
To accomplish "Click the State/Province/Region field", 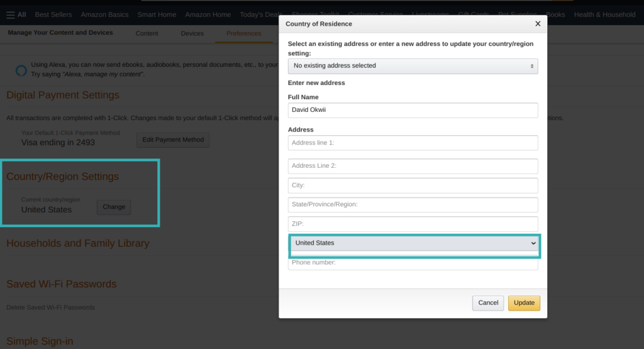I will [x=413, y=204].
